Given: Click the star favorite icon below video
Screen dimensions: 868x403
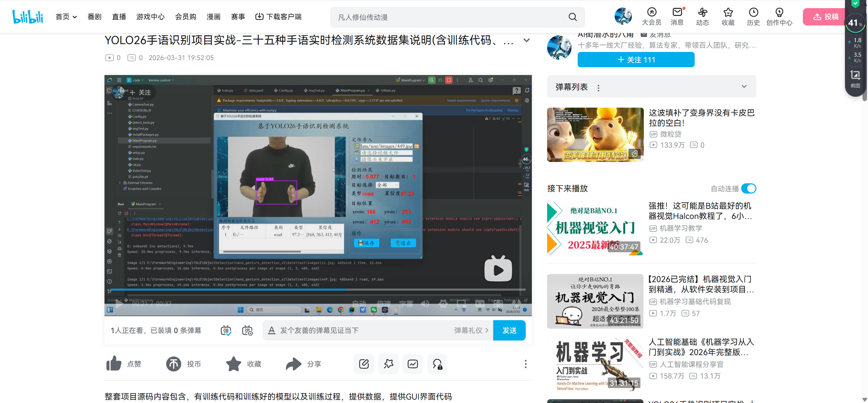Looking at the screenshot, I should tap(233, 364).
